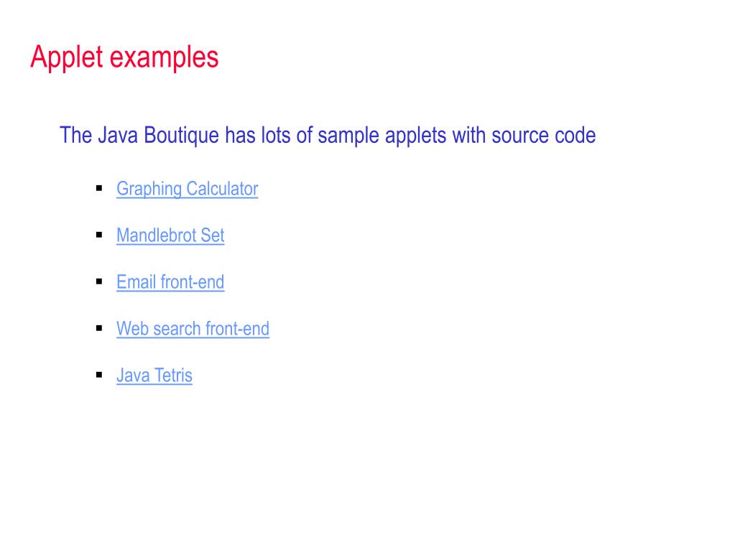The height and width of the screenshot is (560, 735).
Task: Click the word "Boutique" in the description
Action: pyautogui.click(x=181, y=136)
